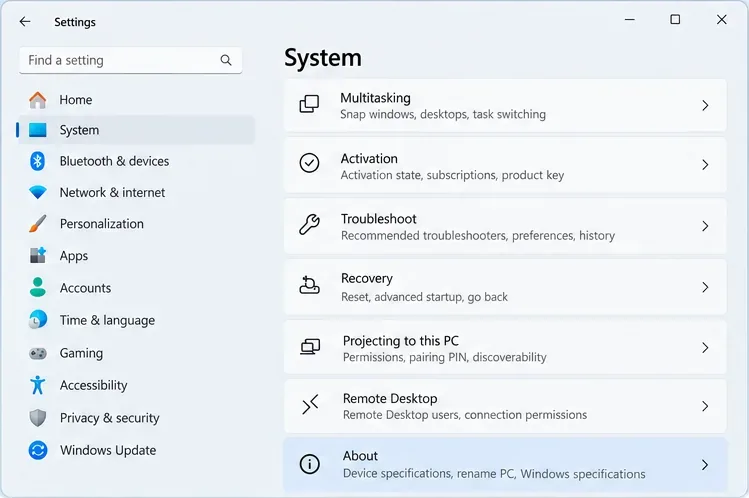Click the Recovery icon
Image resolution: width=749 pixels, height=498 pixels.
(309, 285)
